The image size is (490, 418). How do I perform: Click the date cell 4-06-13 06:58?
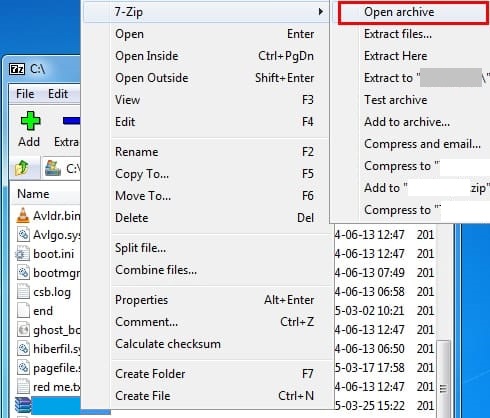pyautogui.click(x=370, y=292)
